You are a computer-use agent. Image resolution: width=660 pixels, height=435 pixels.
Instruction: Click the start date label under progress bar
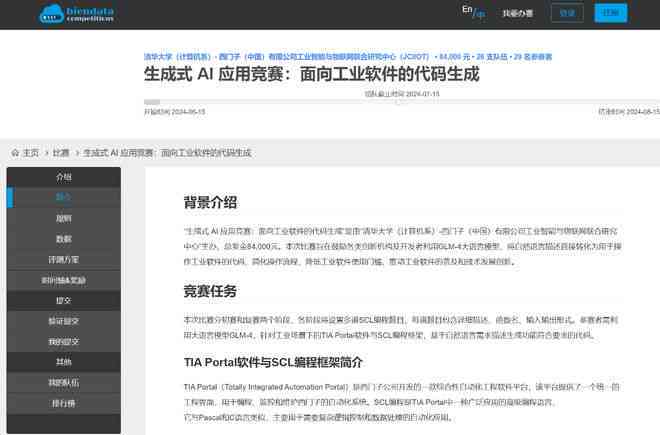(175, 112)
